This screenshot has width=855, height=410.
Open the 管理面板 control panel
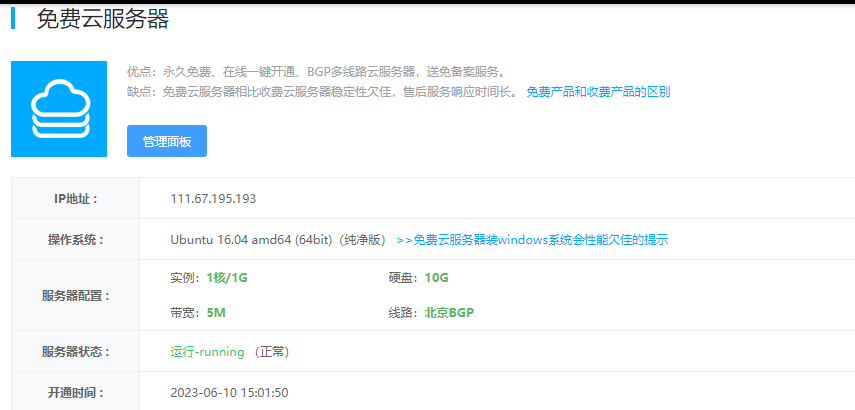[x=167, y=141]
